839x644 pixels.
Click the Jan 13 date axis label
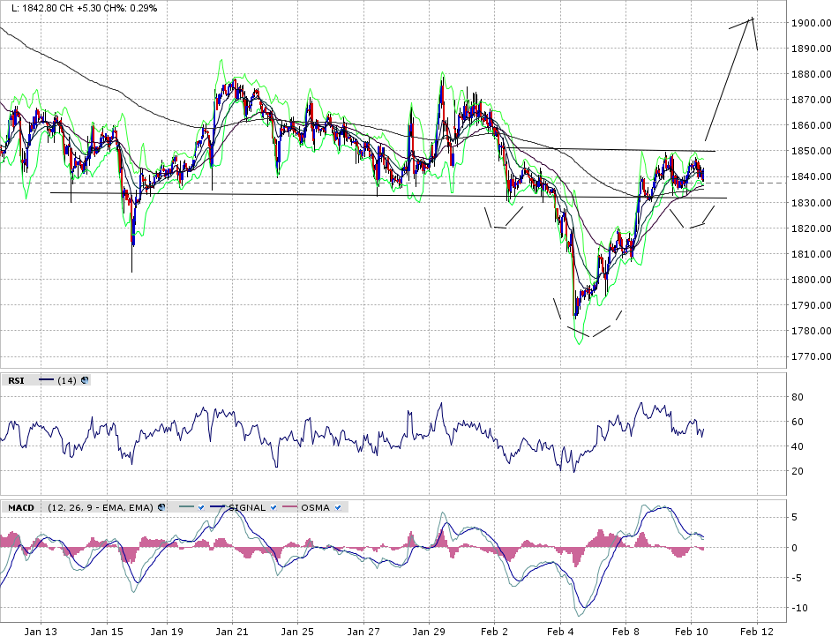(x=41, y=632)
